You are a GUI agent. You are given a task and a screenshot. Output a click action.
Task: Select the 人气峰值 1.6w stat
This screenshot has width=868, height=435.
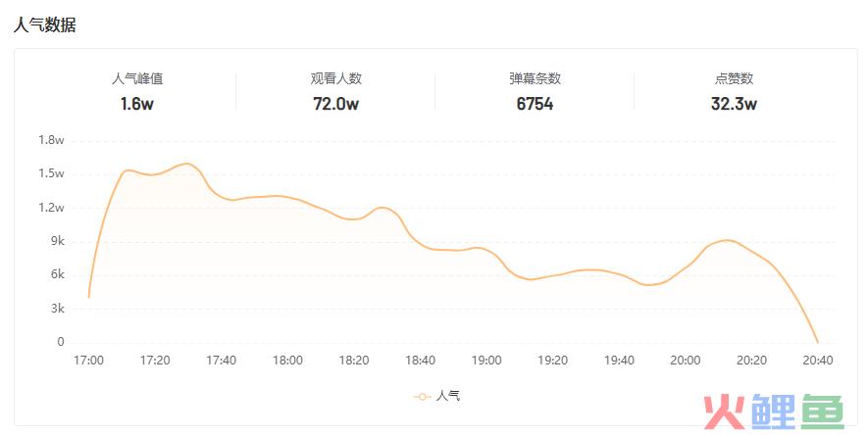pyautogui.click(x=137, y=92)
